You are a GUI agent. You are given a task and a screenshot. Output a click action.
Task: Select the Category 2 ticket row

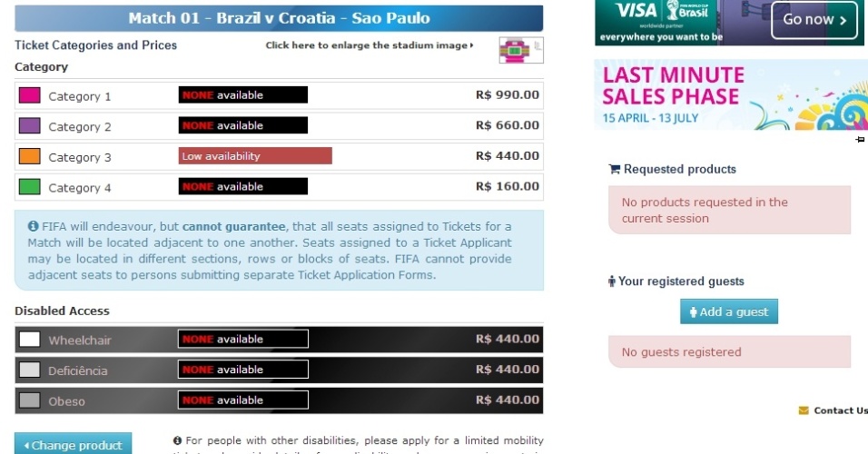279,125
